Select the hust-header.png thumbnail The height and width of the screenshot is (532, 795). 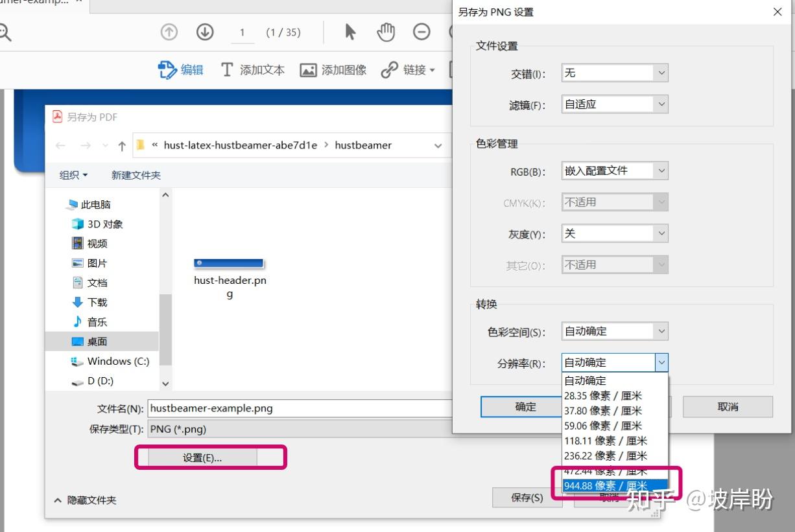228,263
